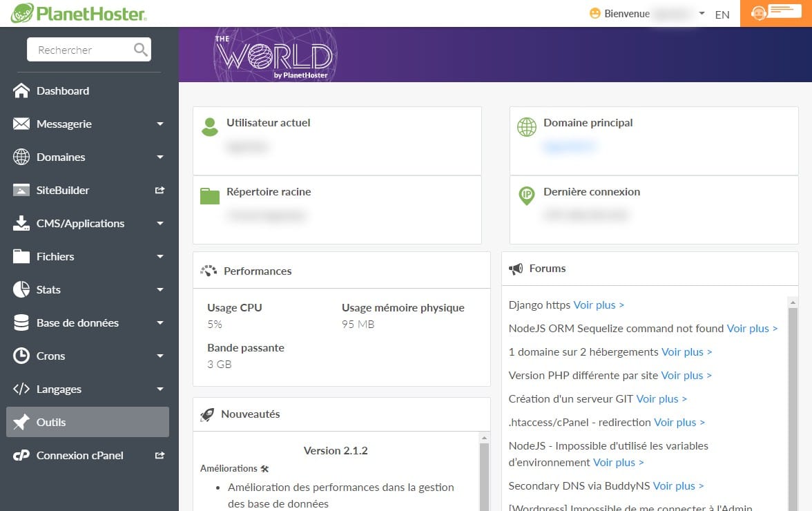
Task: Click the Base de données database icon
Action: click(x=21, y=323)
